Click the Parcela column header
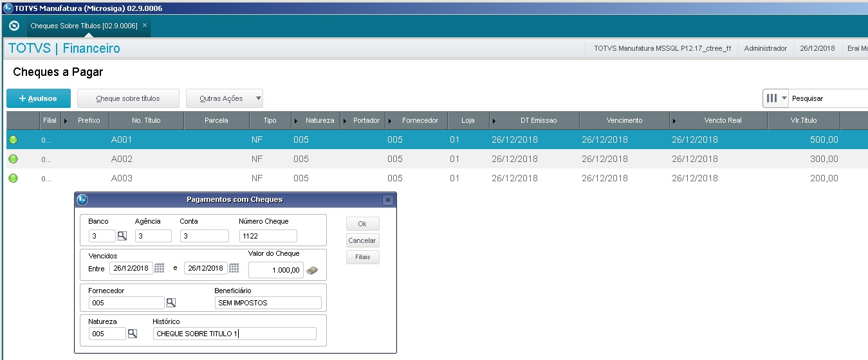The height and width of the screenshot is (360, 868). (216, 120)
